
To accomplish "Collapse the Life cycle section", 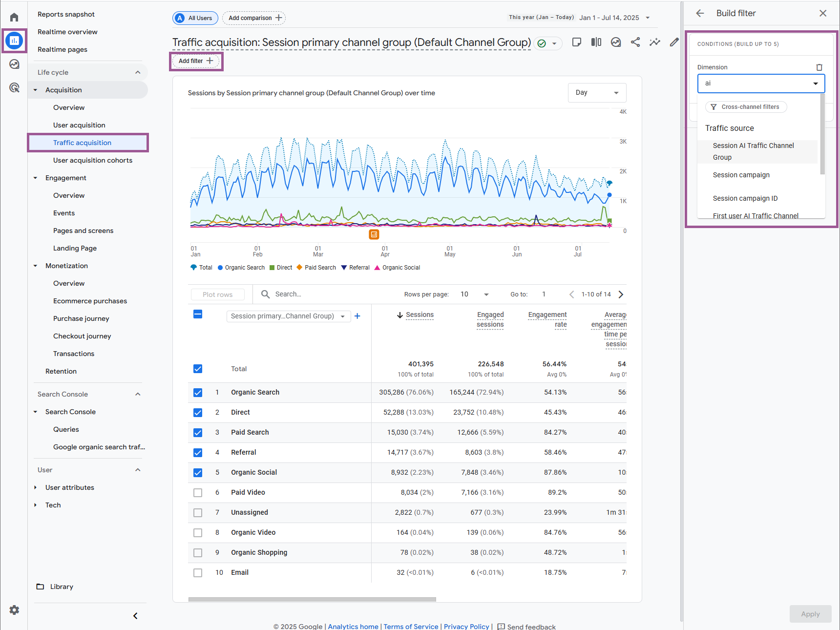I will [138, 72].
